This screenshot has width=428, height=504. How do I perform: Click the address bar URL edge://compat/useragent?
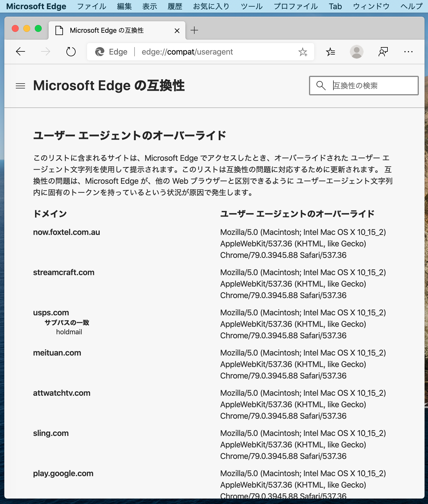(x=187, y=52)
